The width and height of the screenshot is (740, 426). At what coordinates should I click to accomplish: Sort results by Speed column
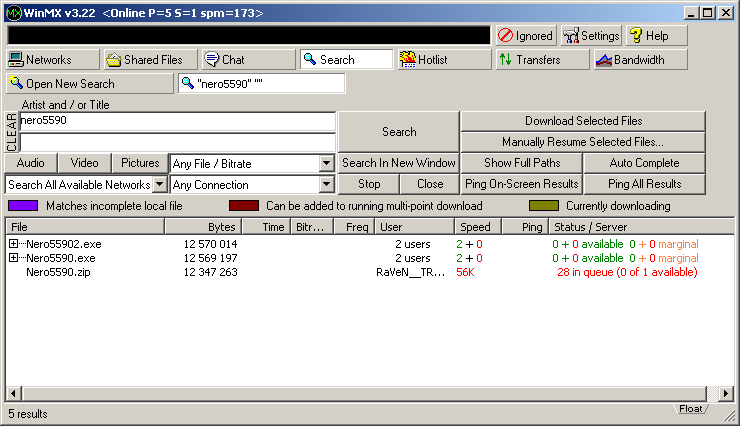(478, 227)
